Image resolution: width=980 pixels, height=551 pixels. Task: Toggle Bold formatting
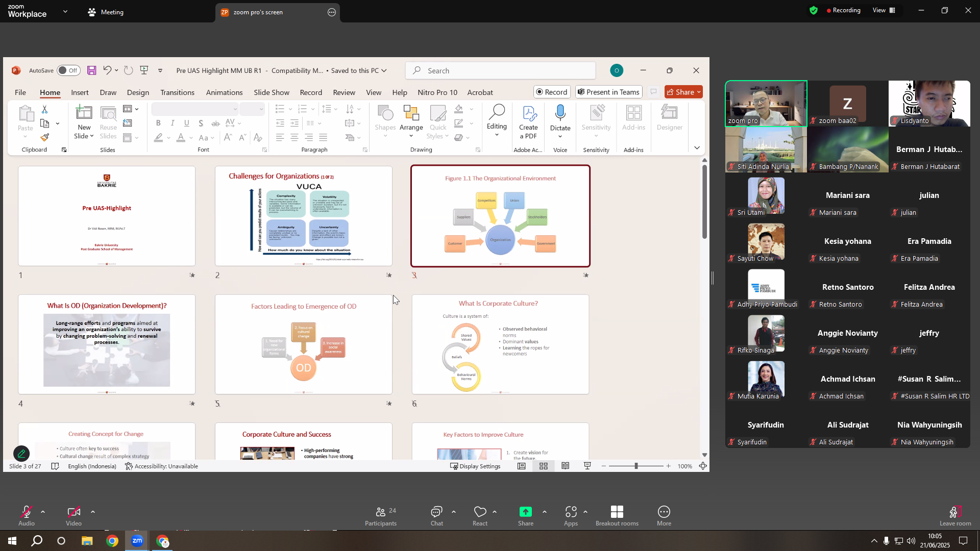(159, 123)
